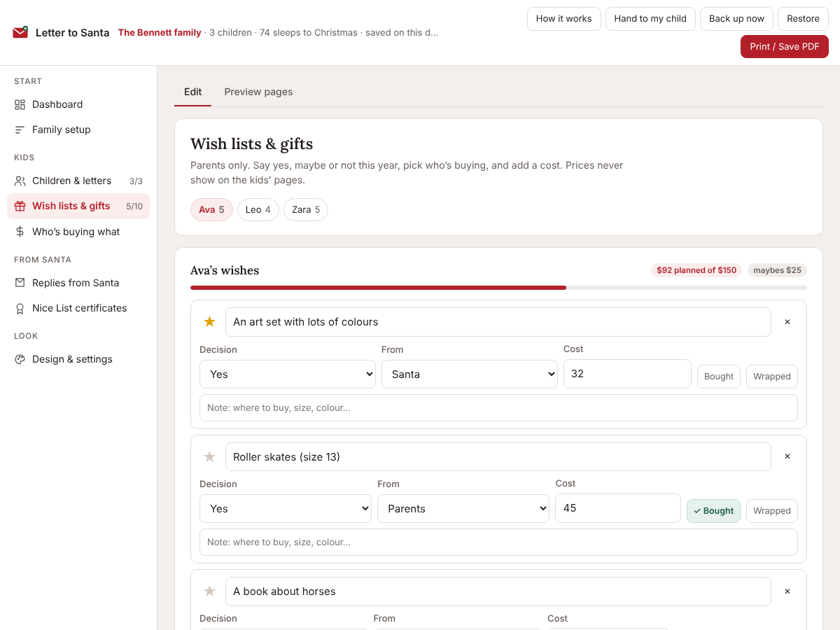Remove the art set wish
This screenshot has height=630, width=840.
tap(787, 322)
